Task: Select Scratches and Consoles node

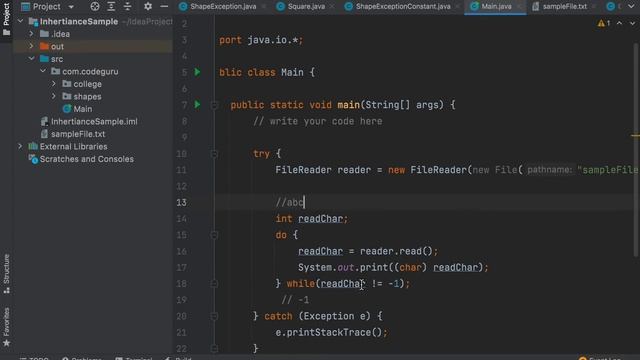Action: coord(87,159)
